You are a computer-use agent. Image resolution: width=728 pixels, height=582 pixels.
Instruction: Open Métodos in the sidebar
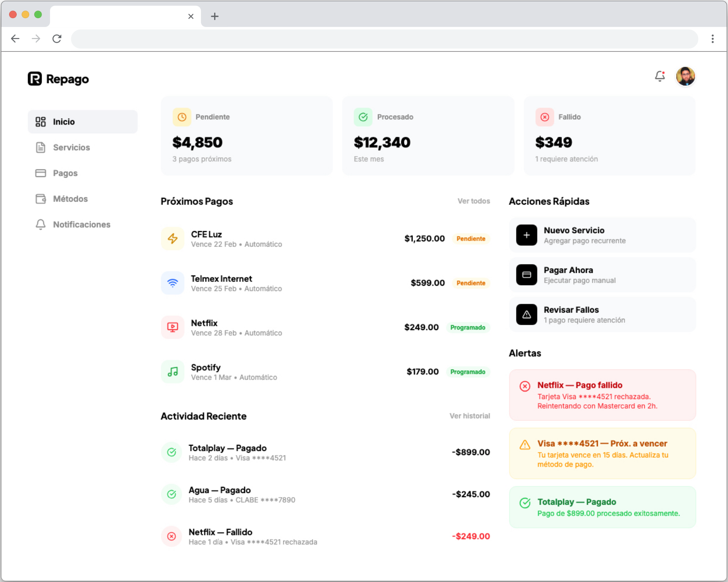click(x=82, y=199)
